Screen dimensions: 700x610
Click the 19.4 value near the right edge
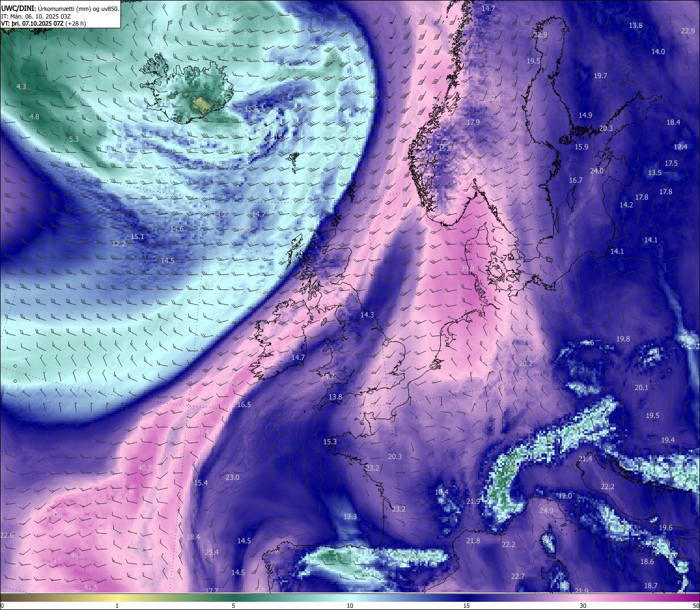coord(668,440)
